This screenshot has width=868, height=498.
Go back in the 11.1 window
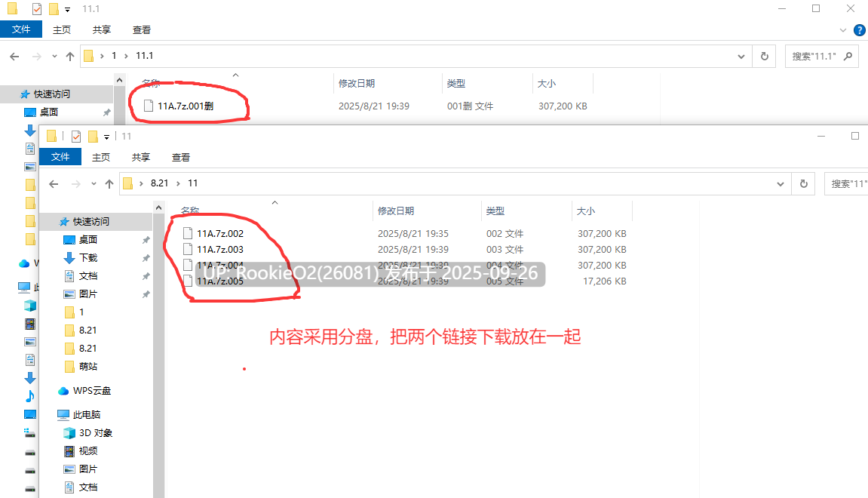[15, 56]
